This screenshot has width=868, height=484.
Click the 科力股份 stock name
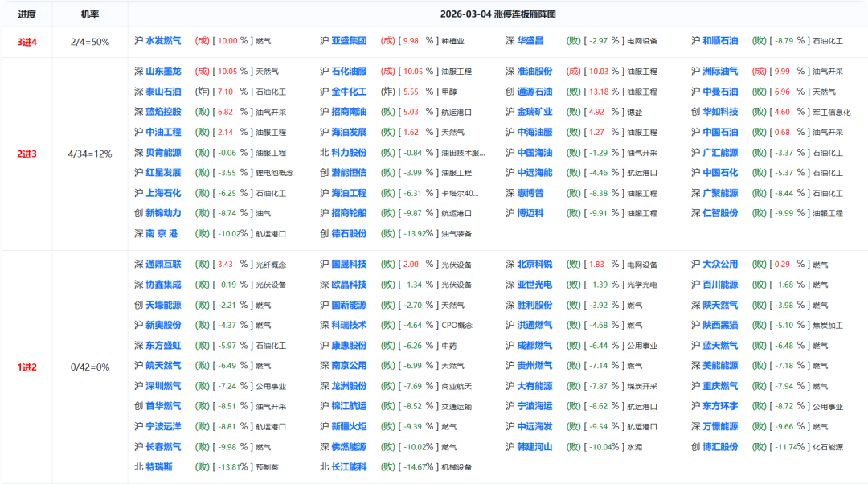pyautogui.click(x=349, y=153)
